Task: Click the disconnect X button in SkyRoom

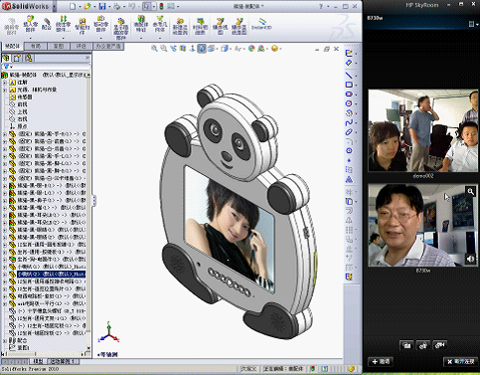Action: tap(461, 362)
